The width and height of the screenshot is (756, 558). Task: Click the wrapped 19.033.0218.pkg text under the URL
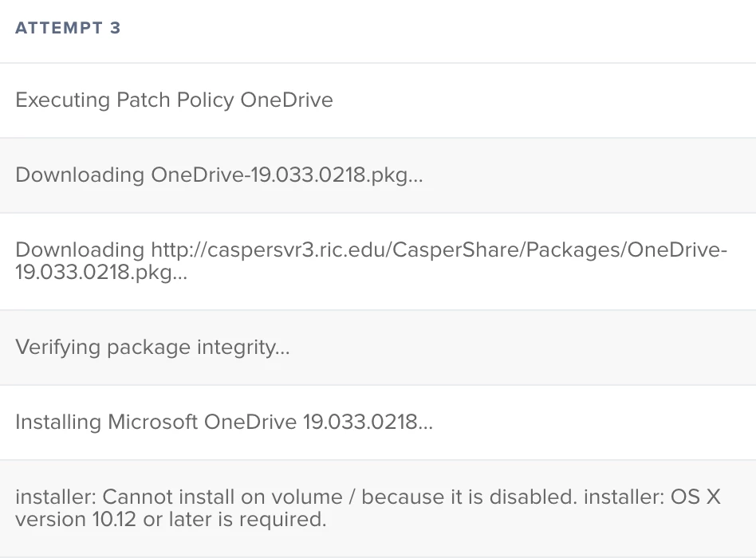[101, 273]
